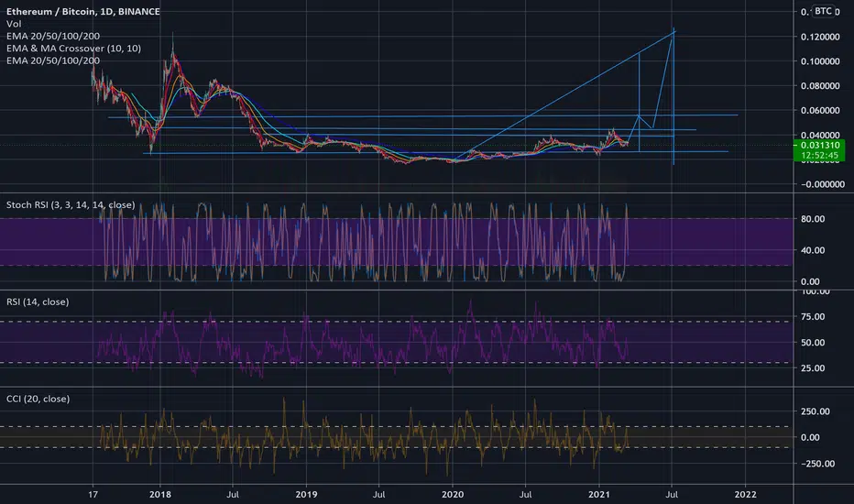
Task: Click the 250.00 level on CCI scale
Action: point(816,411)
